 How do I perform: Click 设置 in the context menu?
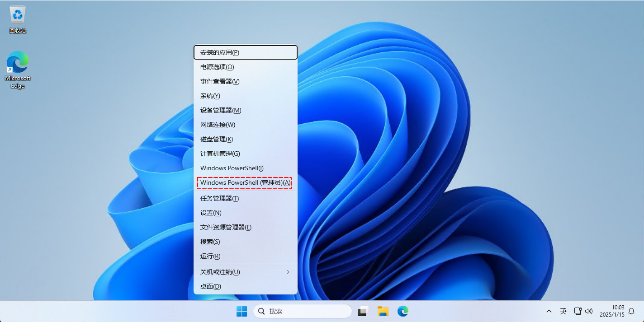pyautogui.click(x=211, y=213)
